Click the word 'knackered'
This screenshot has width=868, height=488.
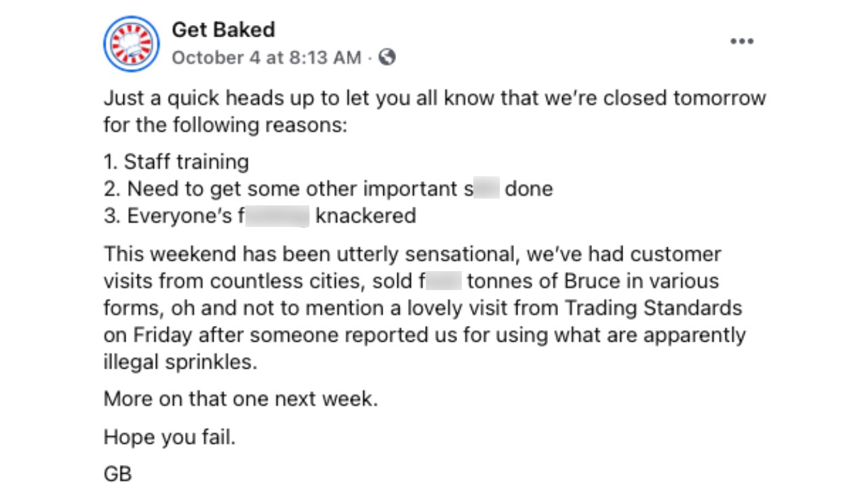point(366,216)
